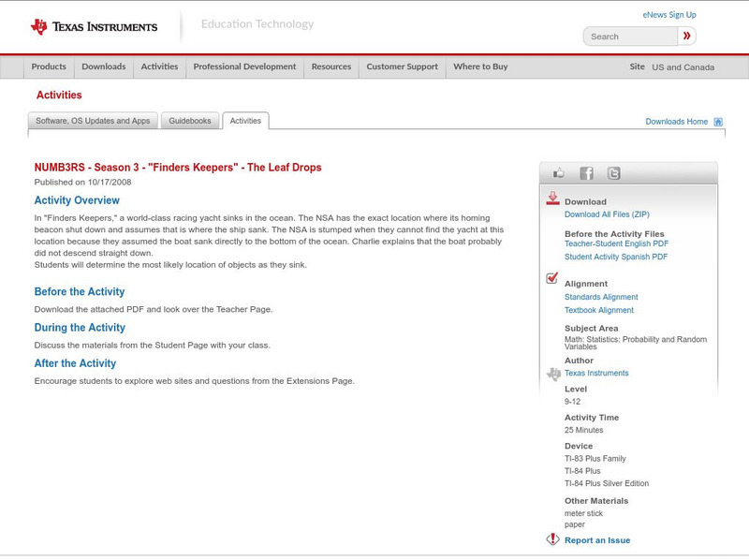Submit search with the red arrow button
This screenshot has width=749, height=560.
point(686,37)
